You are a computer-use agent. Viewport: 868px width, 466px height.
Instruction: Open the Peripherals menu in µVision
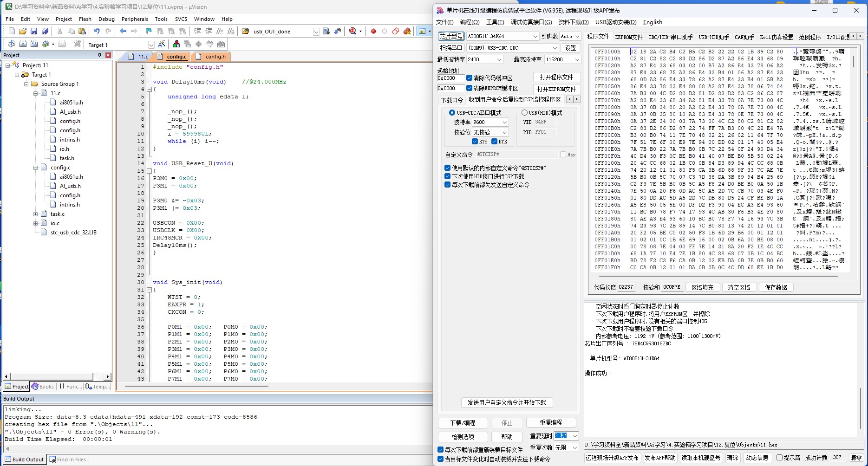pos(135,19)
